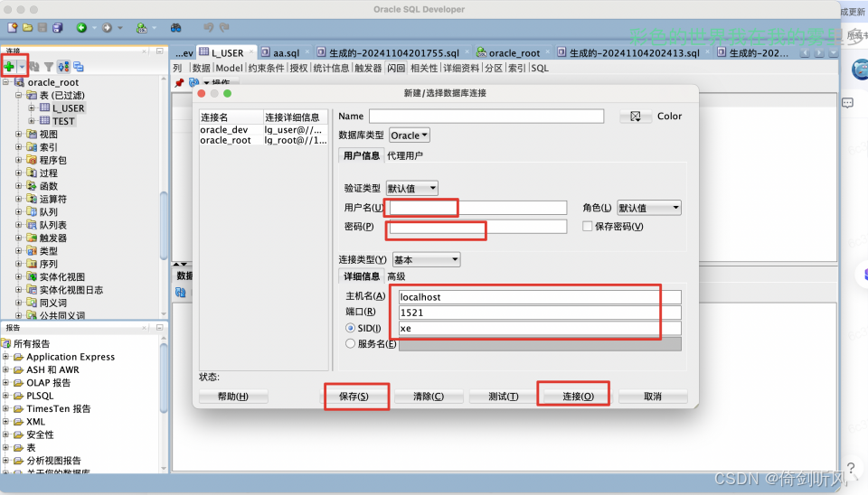868x495 pixels.
Task: Open the Role (角色) dropdown
Action: click(649, 208)
